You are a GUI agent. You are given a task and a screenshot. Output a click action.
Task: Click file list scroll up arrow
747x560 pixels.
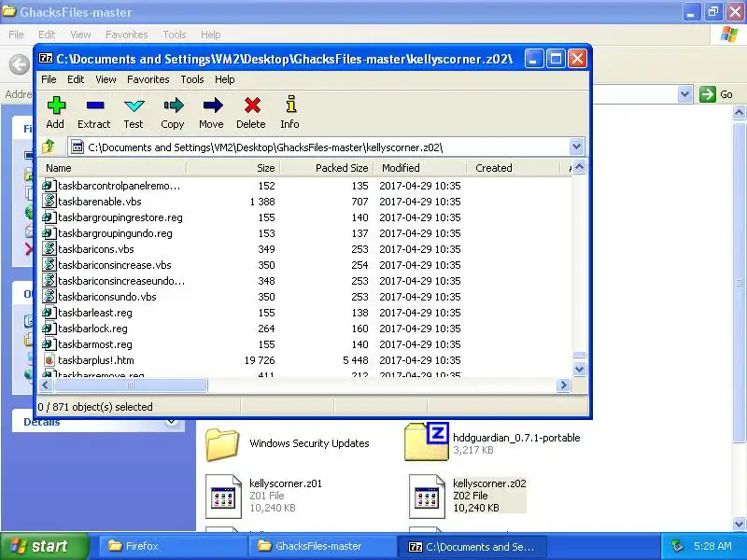(x=579, y=167)
